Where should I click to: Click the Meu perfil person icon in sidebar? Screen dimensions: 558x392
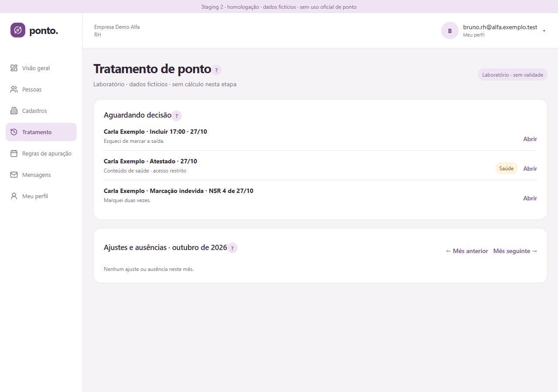point(14,196)
